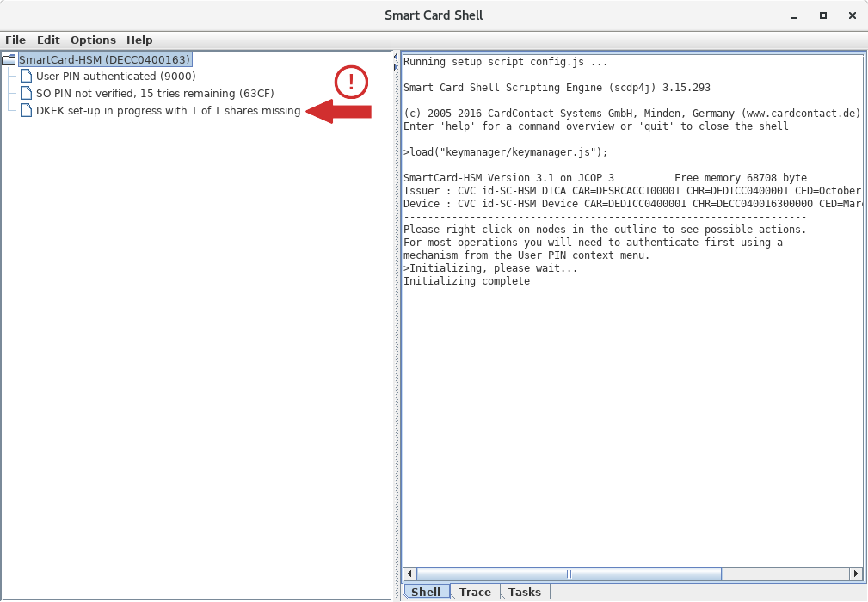Select DKEK set-up in progress node
The height and width of the screenshot is (602, 868).
pyautogui.click(x=169, y=111)
